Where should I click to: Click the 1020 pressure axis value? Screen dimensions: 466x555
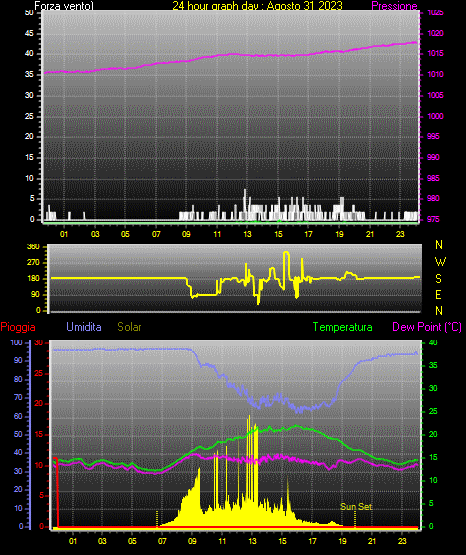tap(435, 33)
